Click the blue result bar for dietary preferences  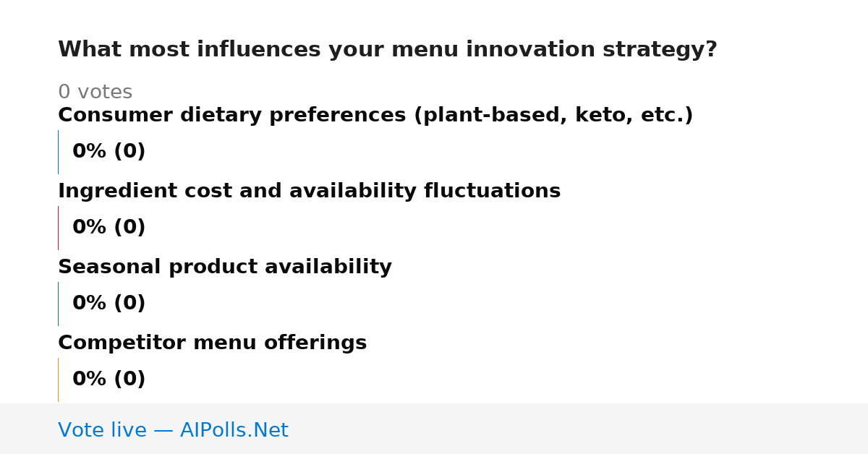point(58,152)
